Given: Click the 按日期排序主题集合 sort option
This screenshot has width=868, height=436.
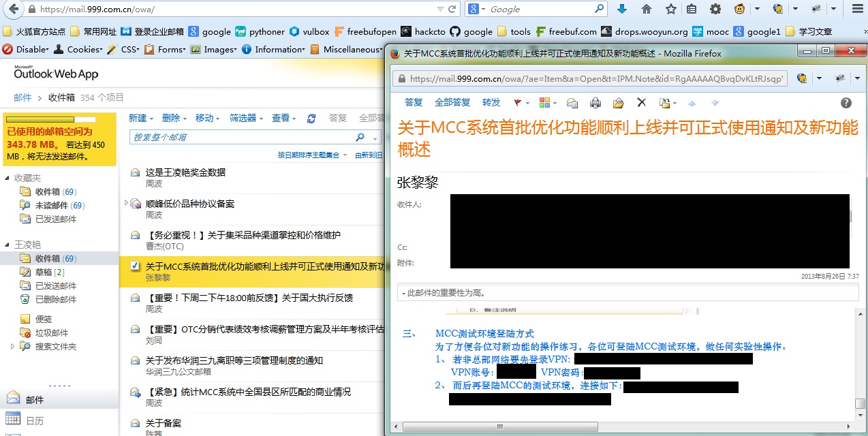Looking at the screenshot, I should 308,155.
